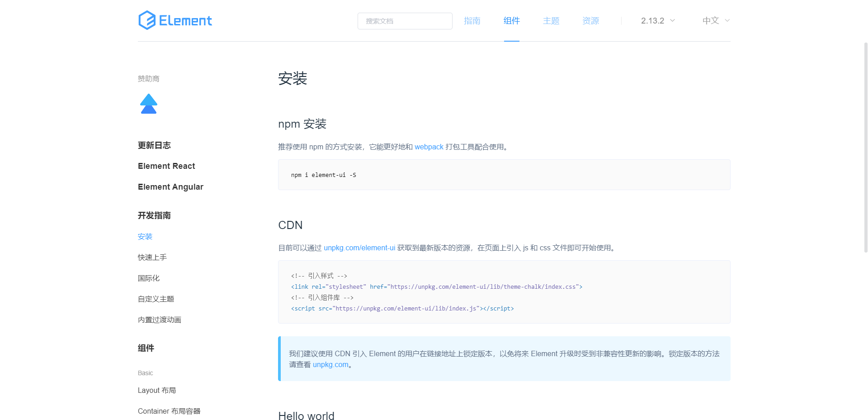This screenshot has width=868, height=420.
Task: Open the 资源 nav tab
Action: (590, 21)
